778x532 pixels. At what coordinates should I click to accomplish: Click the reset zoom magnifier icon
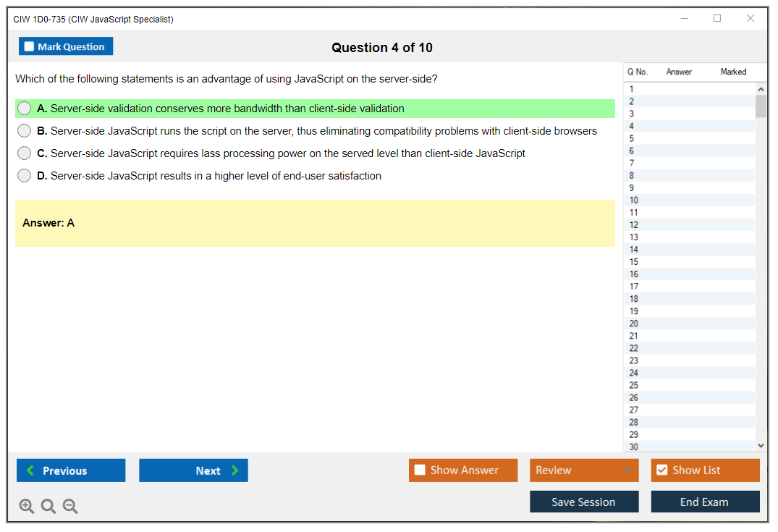tap(48, 507)
